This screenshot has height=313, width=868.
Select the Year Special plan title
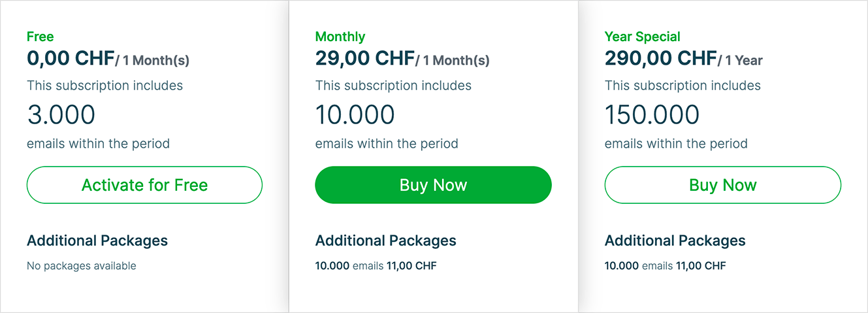pyautogui.click(x=643, y=37)
